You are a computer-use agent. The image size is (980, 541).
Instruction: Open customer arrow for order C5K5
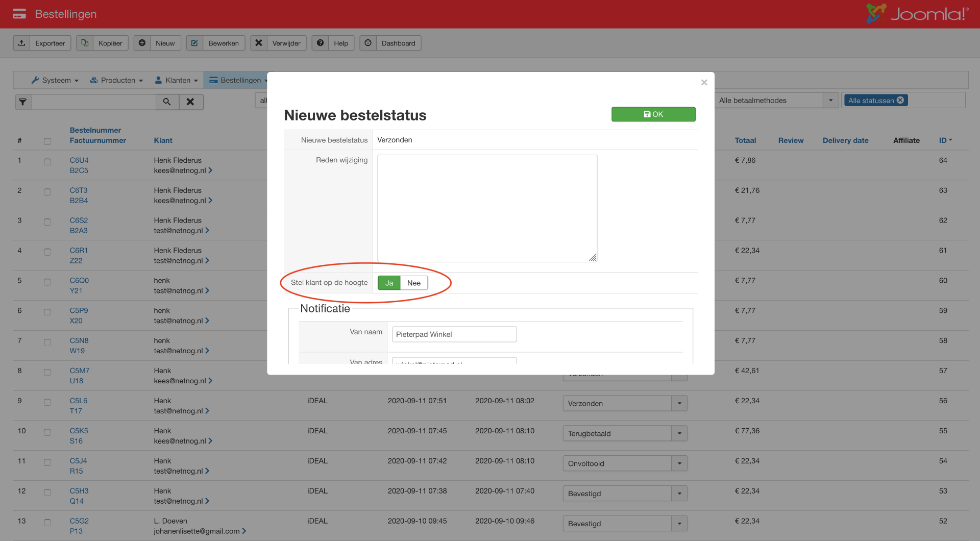point(210,441)
